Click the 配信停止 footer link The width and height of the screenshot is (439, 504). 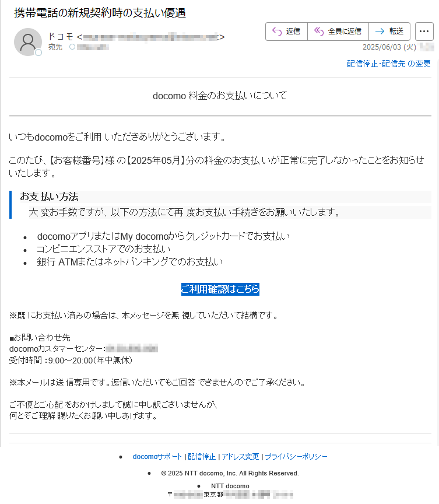pos(202,456)
